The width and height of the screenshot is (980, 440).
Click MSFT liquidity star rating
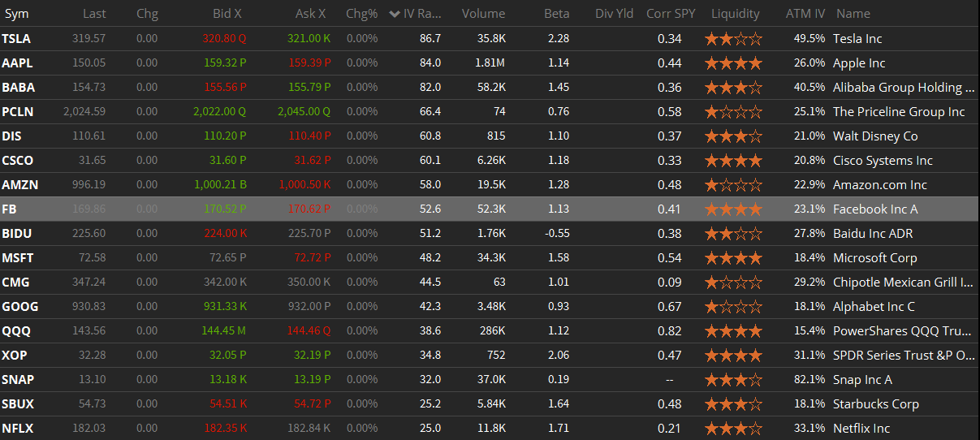pyautogui.click(x=734, y=257)
